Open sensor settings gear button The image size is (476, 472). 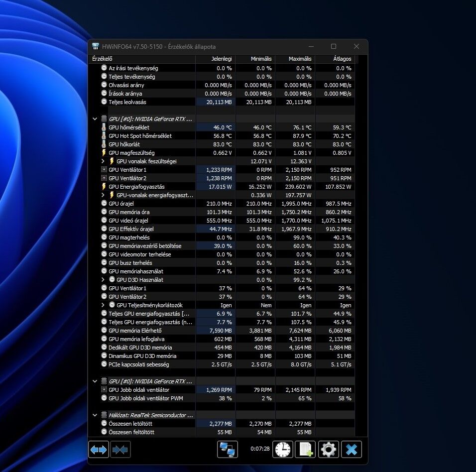coord(329,450)
